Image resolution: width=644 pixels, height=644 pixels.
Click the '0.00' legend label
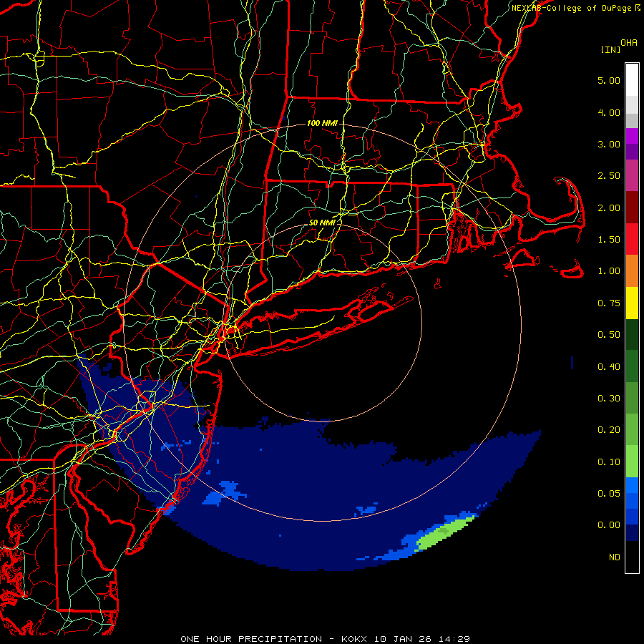[609, 525]
